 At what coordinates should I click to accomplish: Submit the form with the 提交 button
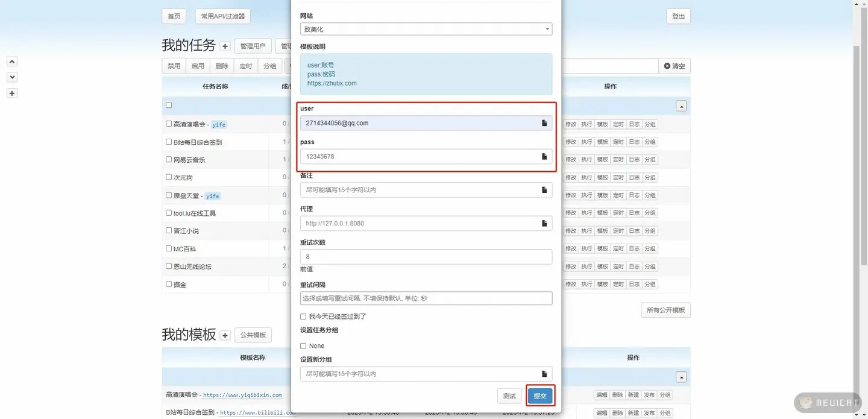click(x=540, y=396)
